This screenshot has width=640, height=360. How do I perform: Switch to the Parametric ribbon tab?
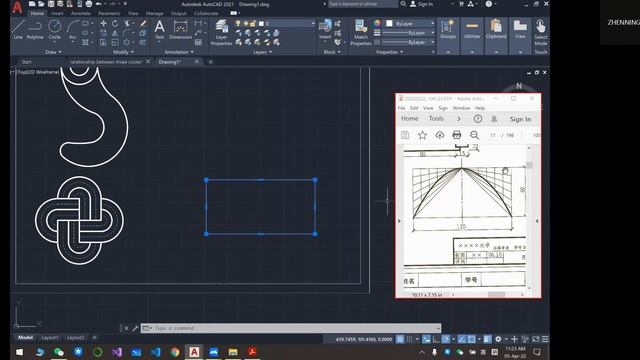point(109,13)
